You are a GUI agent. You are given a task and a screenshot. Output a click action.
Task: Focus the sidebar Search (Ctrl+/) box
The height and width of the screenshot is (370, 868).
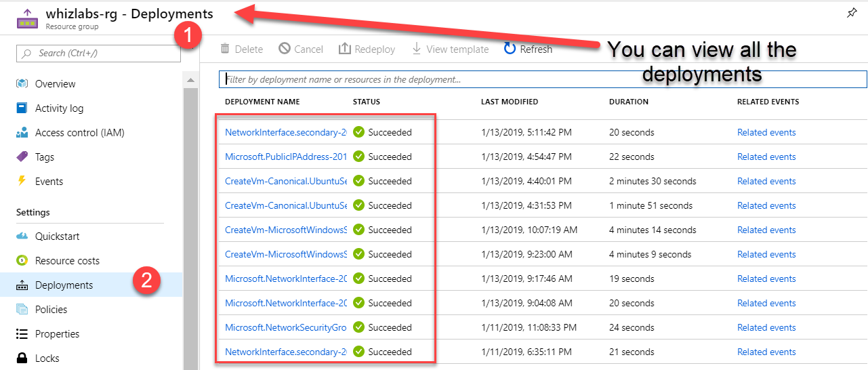[x=98, y=53]
